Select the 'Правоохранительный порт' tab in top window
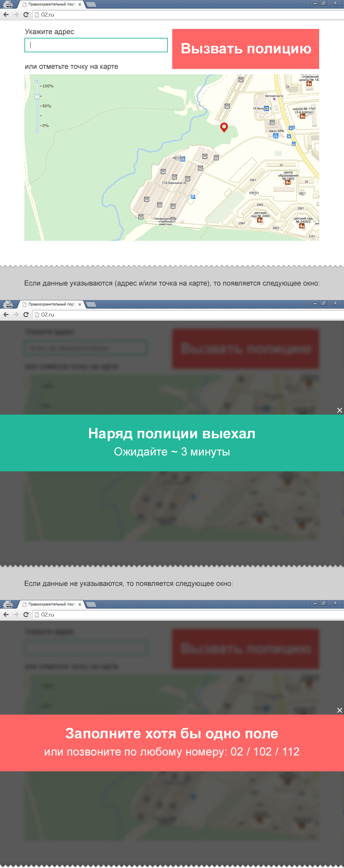Image resolution: width=344 pixels, height=868 pixels. click(x=52, y=4)
